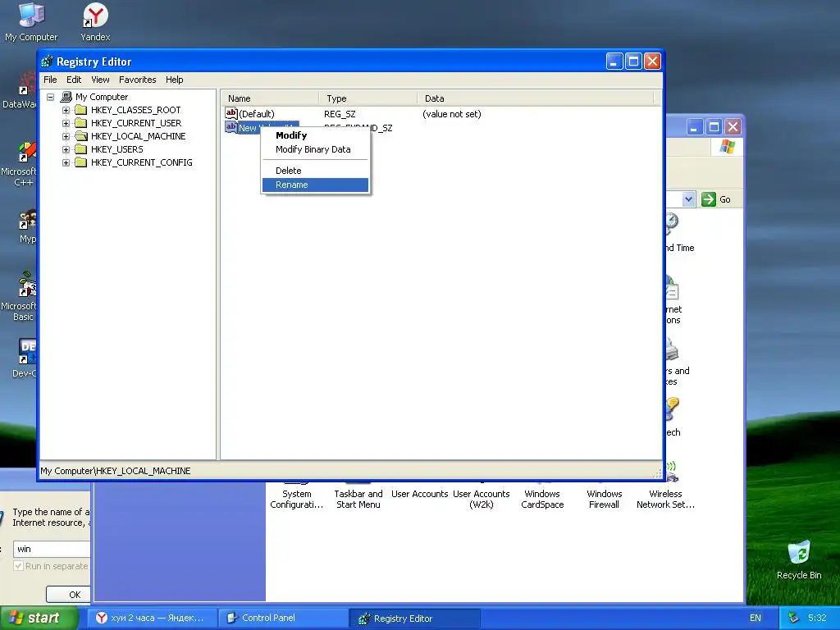840x630 pixels.
Task: Open the Microsoft C++ desktop shortcut
Action: coord(21,164)
